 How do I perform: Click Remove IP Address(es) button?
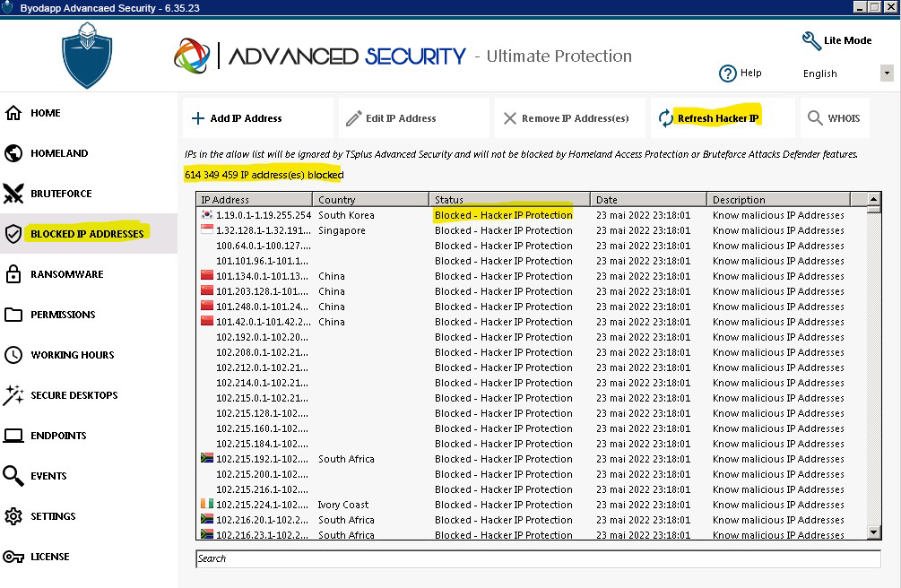[x=570, y=117]
